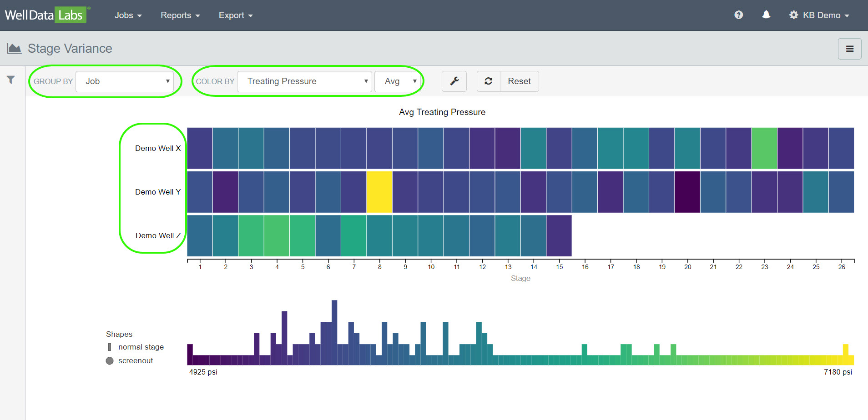Open the Jobs menu
Image resolution: width=868 pixels, height=420 pixels.
tap(128, 15)
